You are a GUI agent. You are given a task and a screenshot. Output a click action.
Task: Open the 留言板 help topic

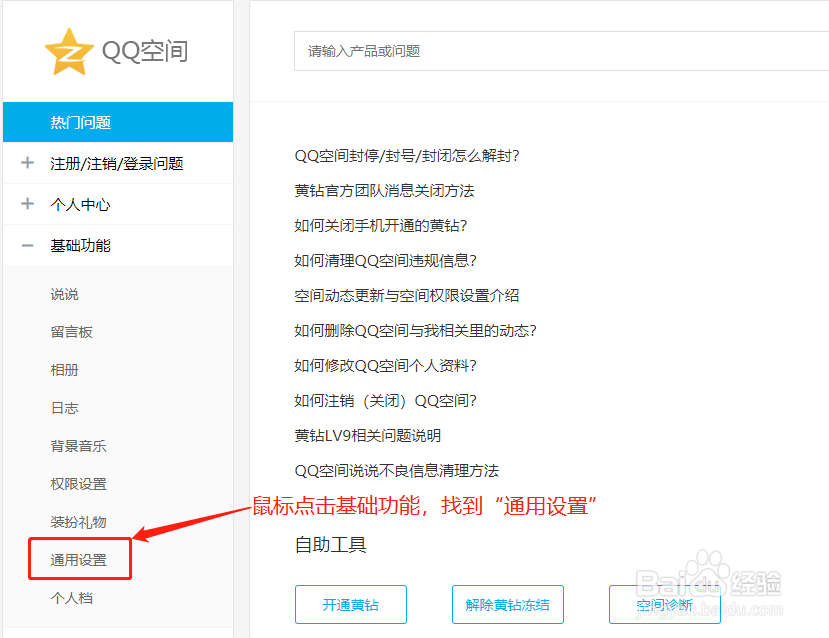[x=71, y=332]
